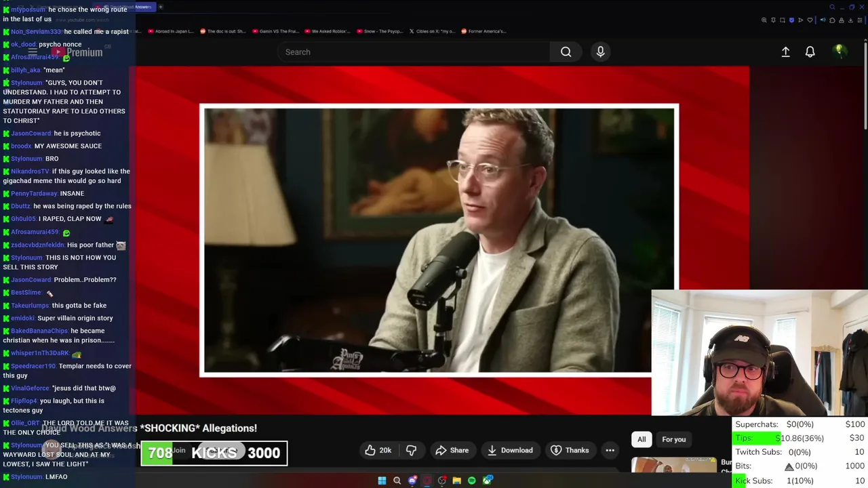Open the 'Abroad in Japan' bookmark
This screenshot has width=868, height=488.
coord(171,31)
